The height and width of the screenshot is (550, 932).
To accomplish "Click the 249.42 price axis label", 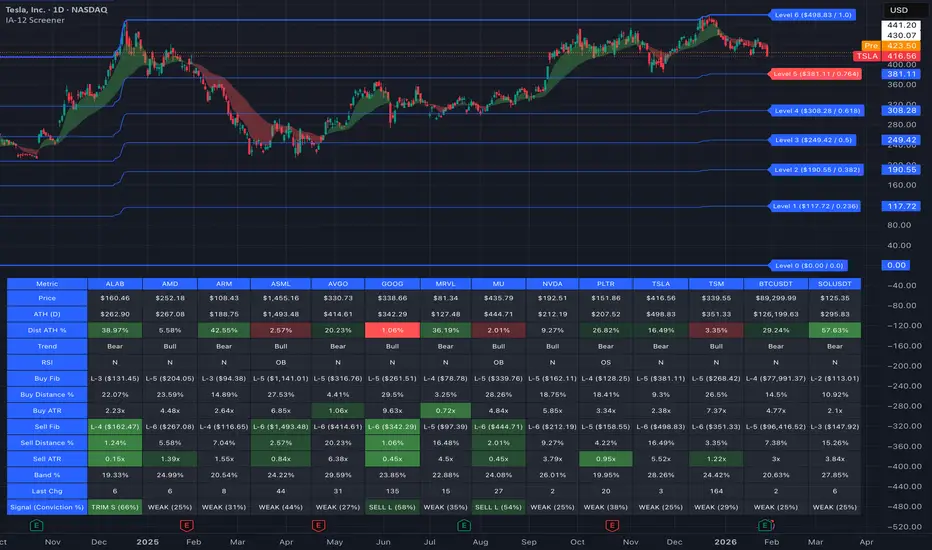I will click(901, 140).
